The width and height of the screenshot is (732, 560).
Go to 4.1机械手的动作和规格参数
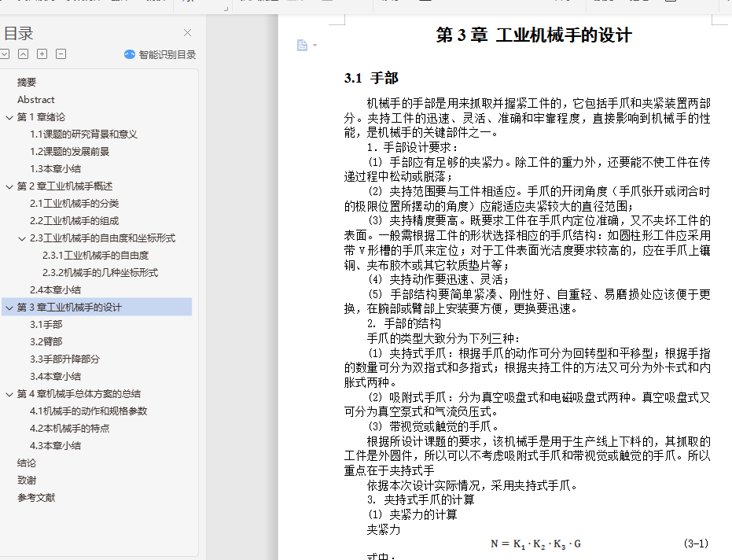click(x=89, y=411)
